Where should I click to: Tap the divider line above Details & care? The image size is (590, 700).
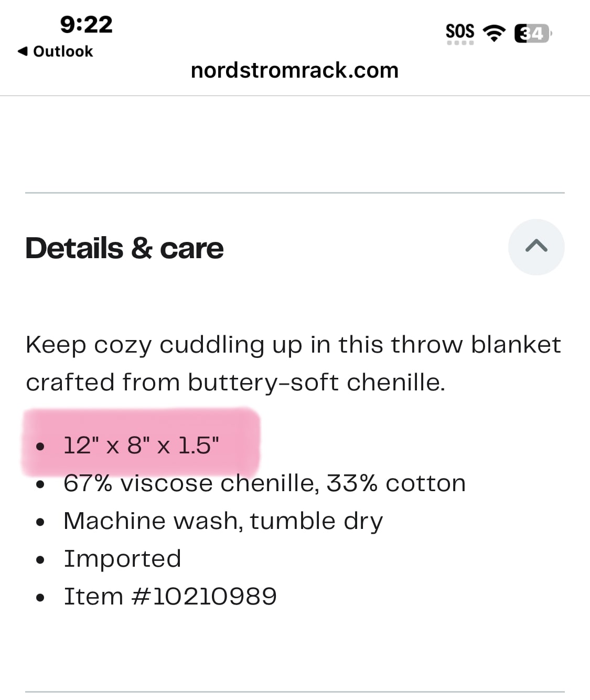coord(295,193)
